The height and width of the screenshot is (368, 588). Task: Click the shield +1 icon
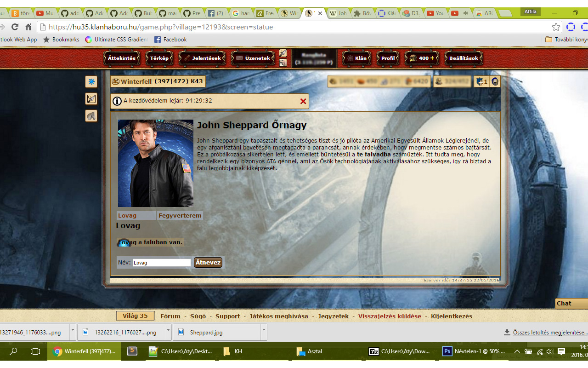(482, 81)
